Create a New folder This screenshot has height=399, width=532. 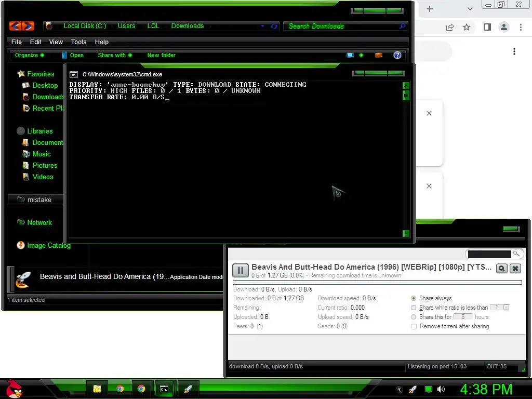[x=161, y=55]
